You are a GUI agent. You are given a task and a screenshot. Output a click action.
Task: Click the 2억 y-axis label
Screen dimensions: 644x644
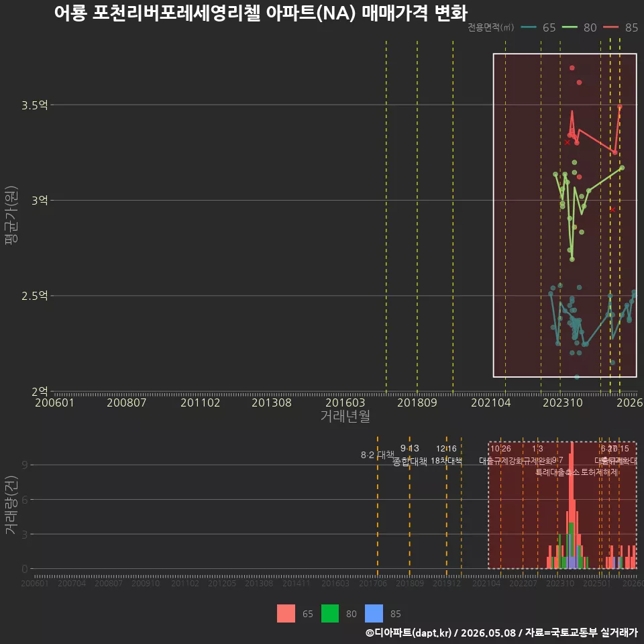pos(40,391)
